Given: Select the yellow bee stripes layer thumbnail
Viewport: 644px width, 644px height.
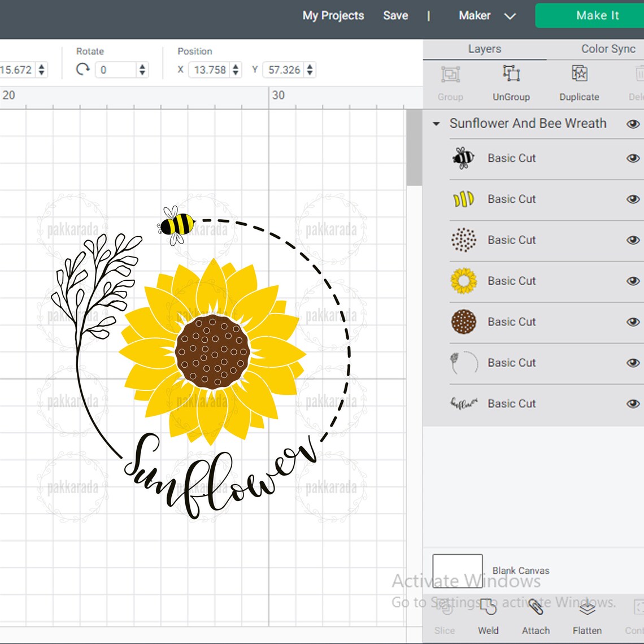Looking at the screenshot, I should point(464,199).
